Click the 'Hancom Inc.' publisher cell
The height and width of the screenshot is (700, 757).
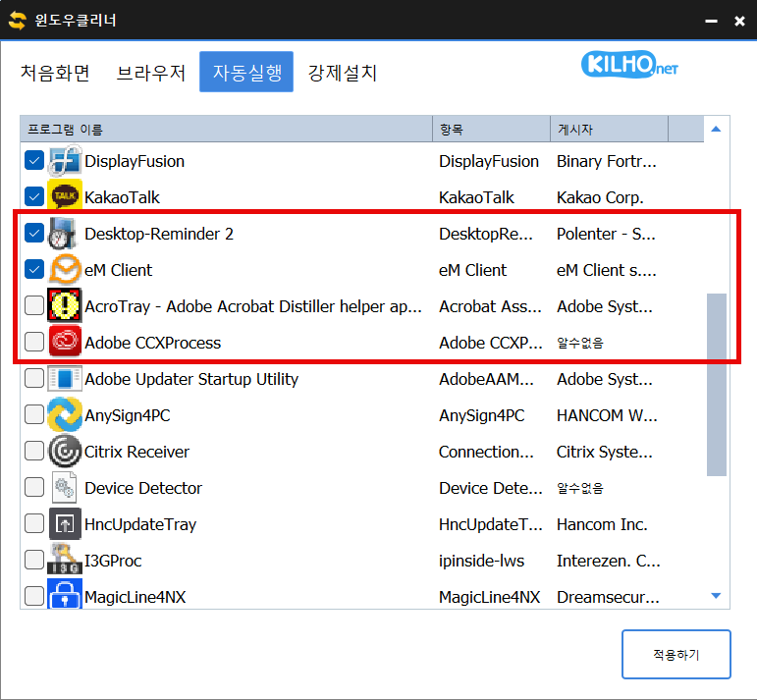(x=602, y=524)
